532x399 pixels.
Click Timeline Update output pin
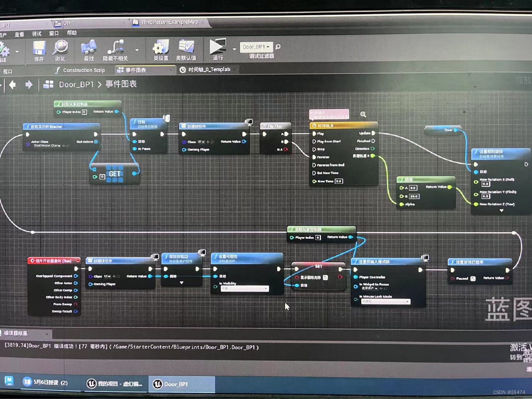[x=373, y=133]
